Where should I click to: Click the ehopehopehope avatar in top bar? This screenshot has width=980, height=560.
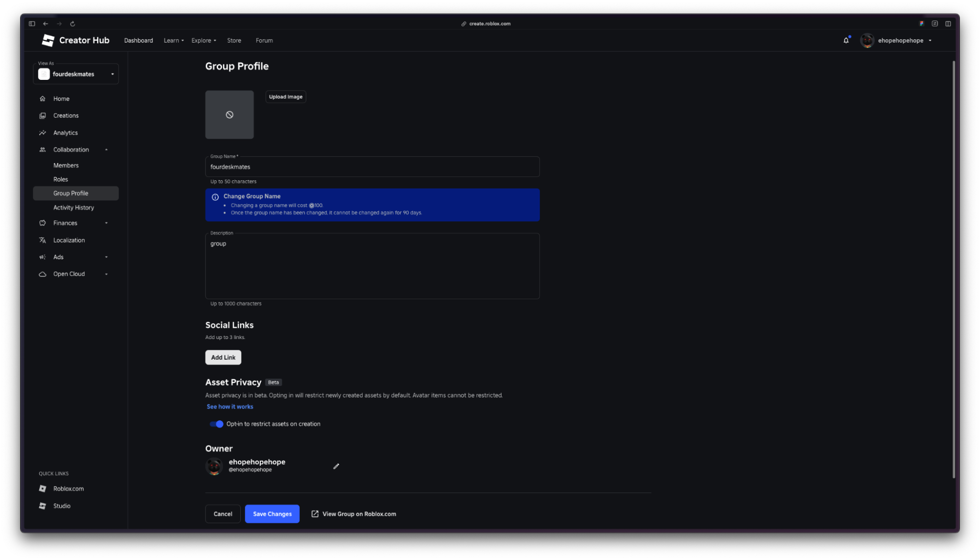coord(867,40)
